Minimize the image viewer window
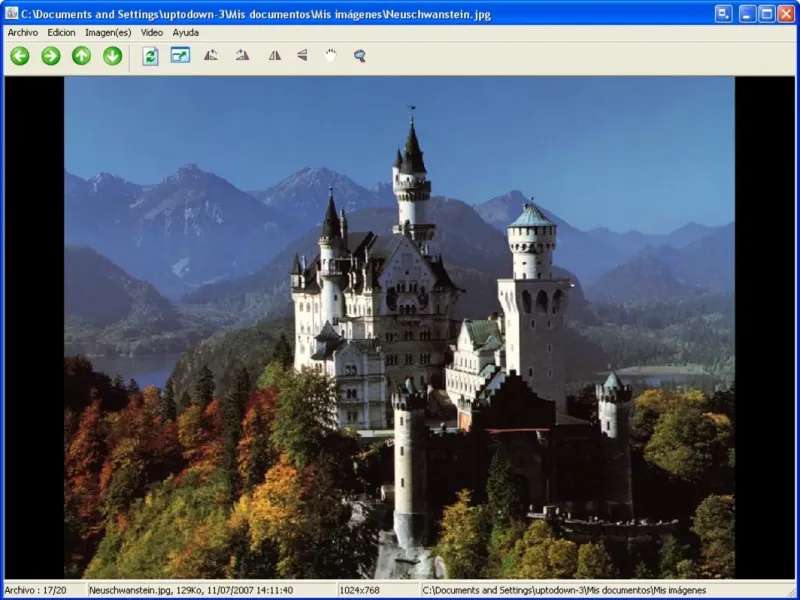Image resolution: width=800 pixels, height=600 pixels. pos(747,13)
